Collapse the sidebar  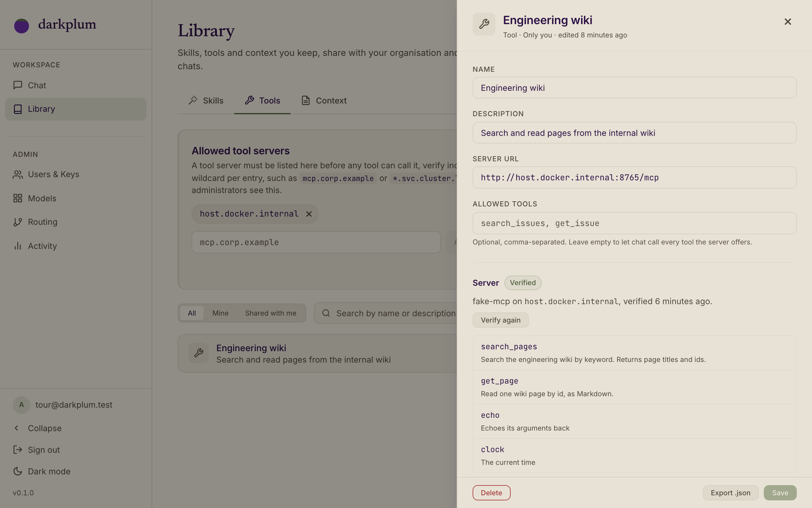coord(76,428)
